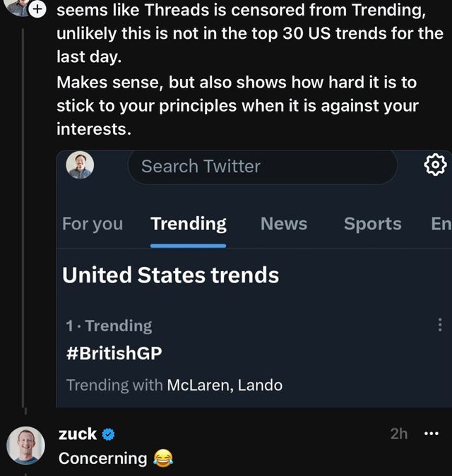This screenshot has height=476, width=452.
Task: Select the partially visible En tab
Action: click(441, 224)
